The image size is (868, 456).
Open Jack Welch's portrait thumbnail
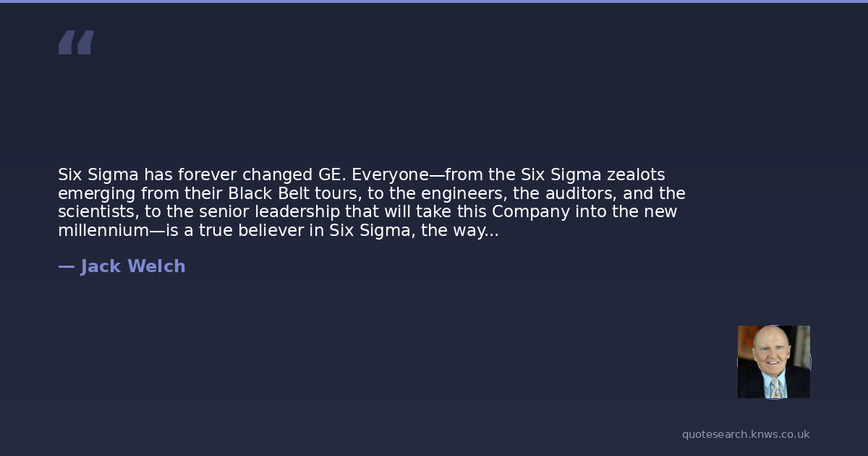773,361
